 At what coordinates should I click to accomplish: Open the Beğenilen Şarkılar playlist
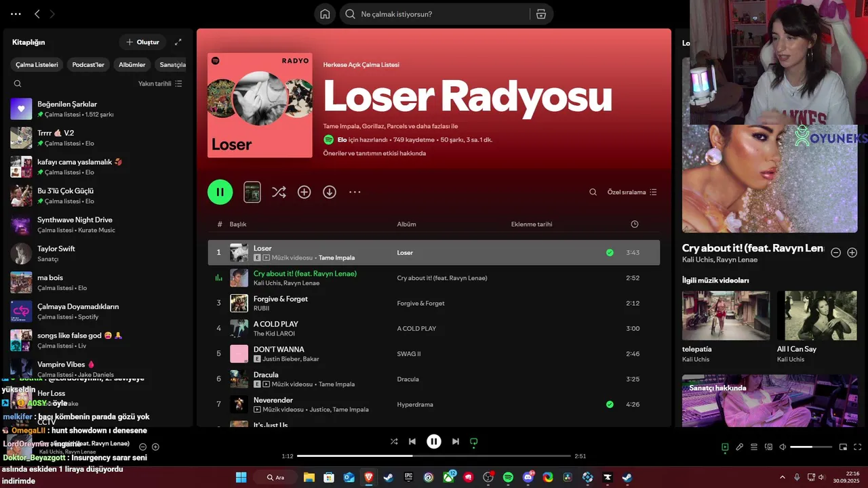pos(98,109)
